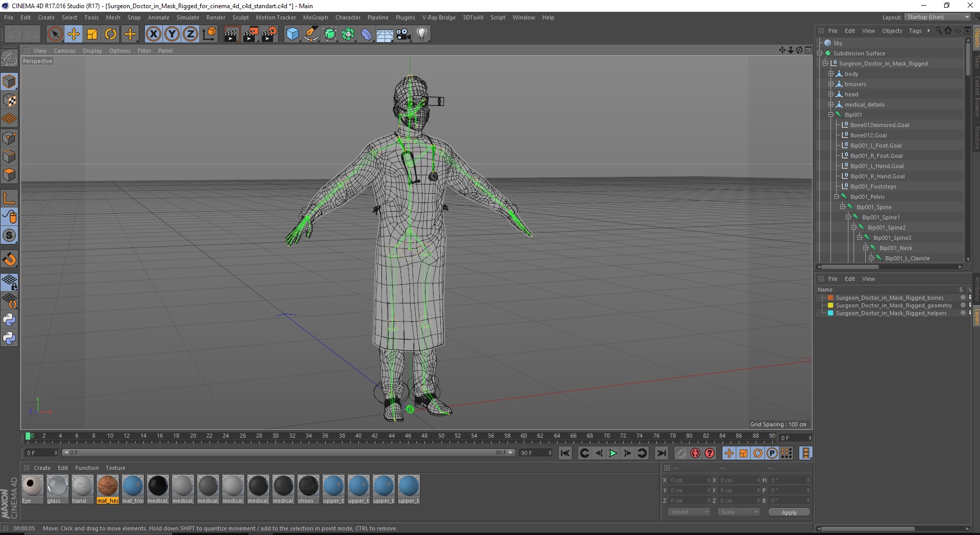
Task: Open the Mesh menu
Action: pyautogui.click(x=113, y=17)
